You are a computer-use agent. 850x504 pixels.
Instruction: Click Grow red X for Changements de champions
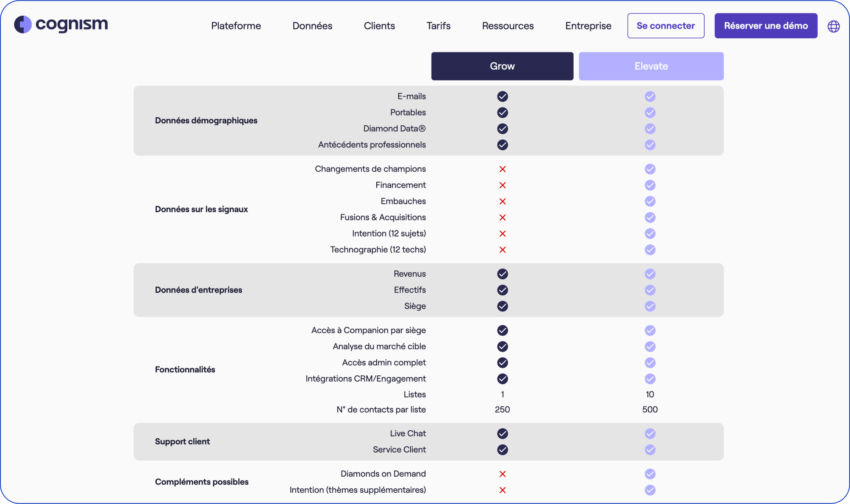(502, 169)
